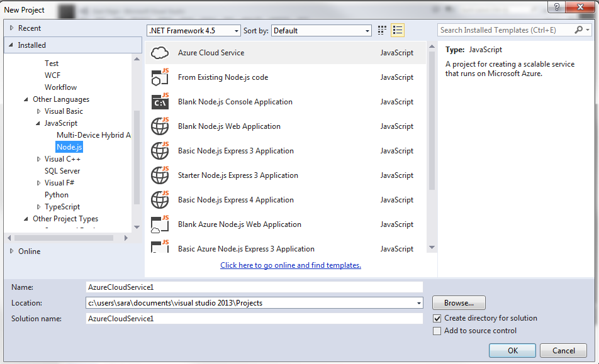Choose the Blank Node.js Console Application icon

click(x=160, y=102)
